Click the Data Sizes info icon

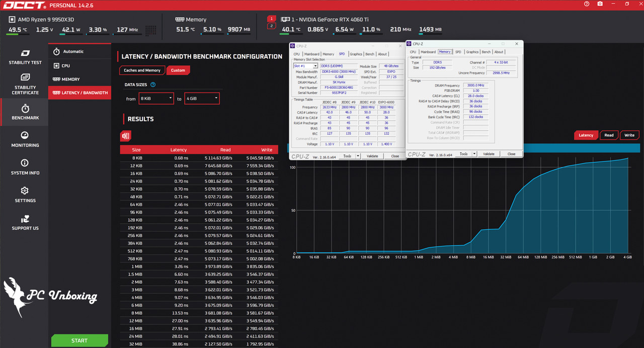pyautogui.click(x=153, y=85)
